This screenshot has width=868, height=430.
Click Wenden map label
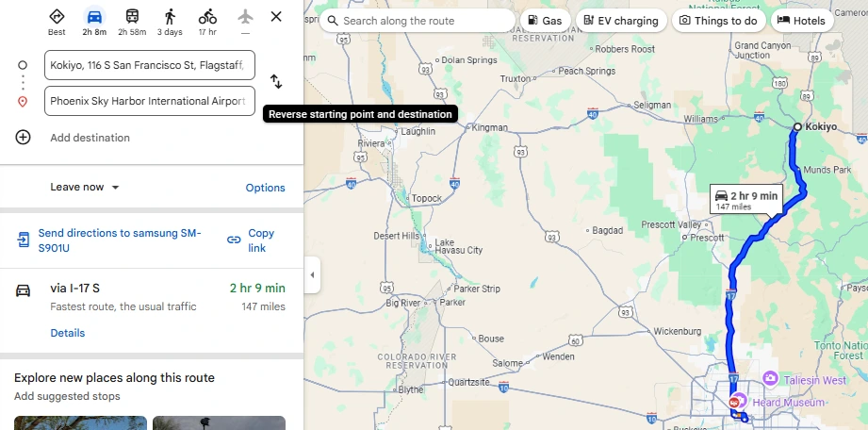[558, 356]
